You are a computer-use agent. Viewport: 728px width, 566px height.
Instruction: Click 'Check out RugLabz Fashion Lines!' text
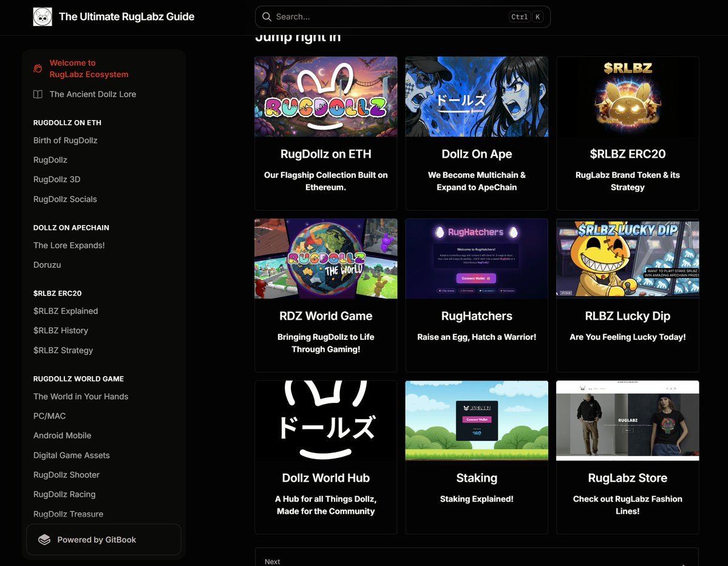click(628, 505)
